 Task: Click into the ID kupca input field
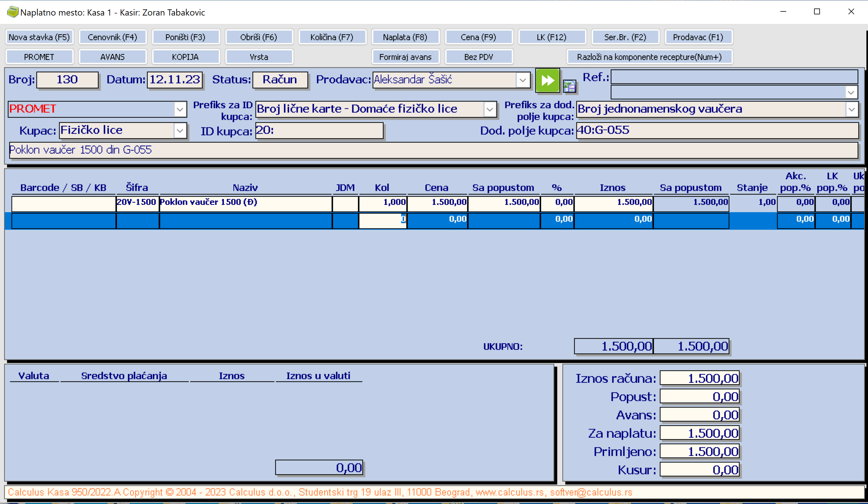(x=319, y=131)
